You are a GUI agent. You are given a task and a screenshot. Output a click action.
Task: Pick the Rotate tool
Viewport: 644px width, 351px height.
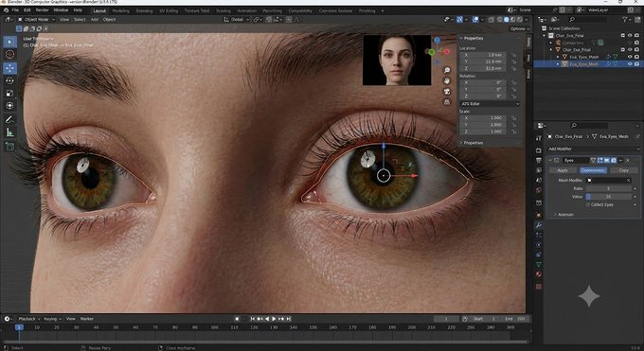coord(9,80)
